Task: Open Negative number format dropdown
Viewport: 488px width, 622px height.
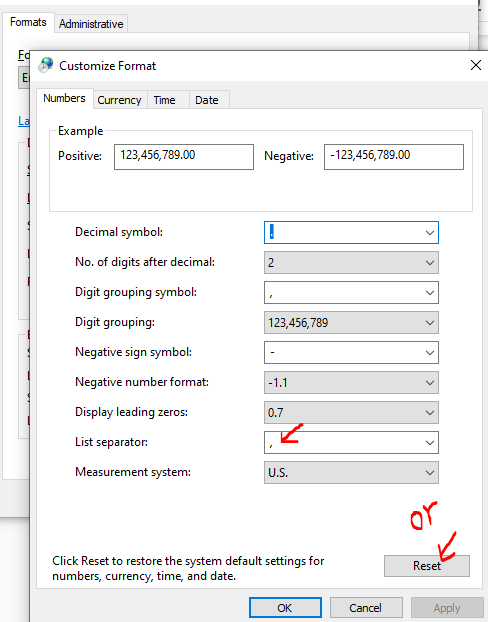Action: click(351, 382)
